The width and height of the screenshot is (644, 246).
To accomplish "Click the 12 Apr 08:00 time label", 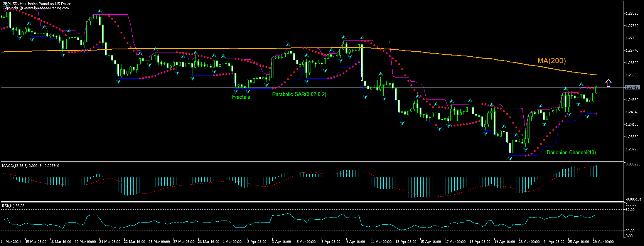I will click(406, 242).
